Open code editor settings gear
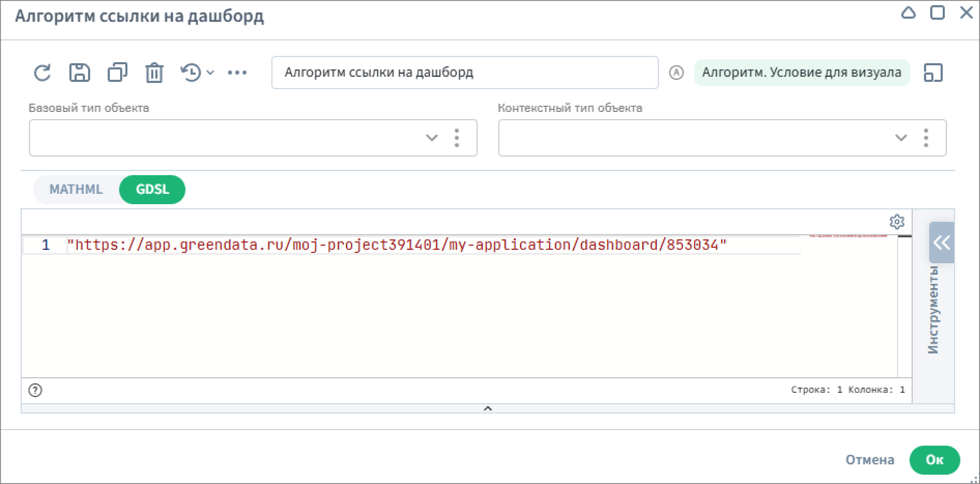The height and width of the screenshot is (484, 980). [x=897, y=222]
